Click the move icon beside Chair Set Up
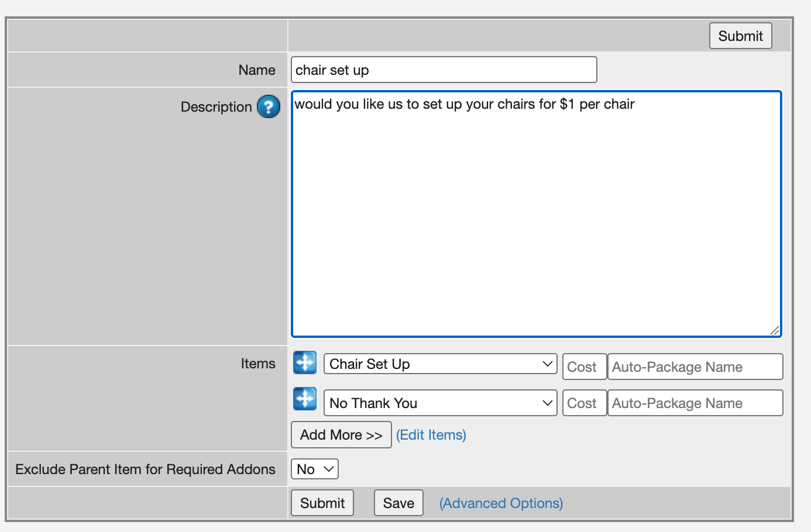811x532 pixels. coord(305,362)
